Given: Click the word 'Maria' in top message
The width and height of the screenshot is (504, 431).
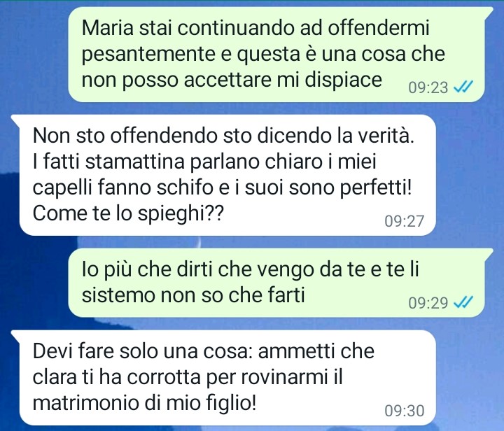Looking at the screenshot, I should [x=107, y=27].
